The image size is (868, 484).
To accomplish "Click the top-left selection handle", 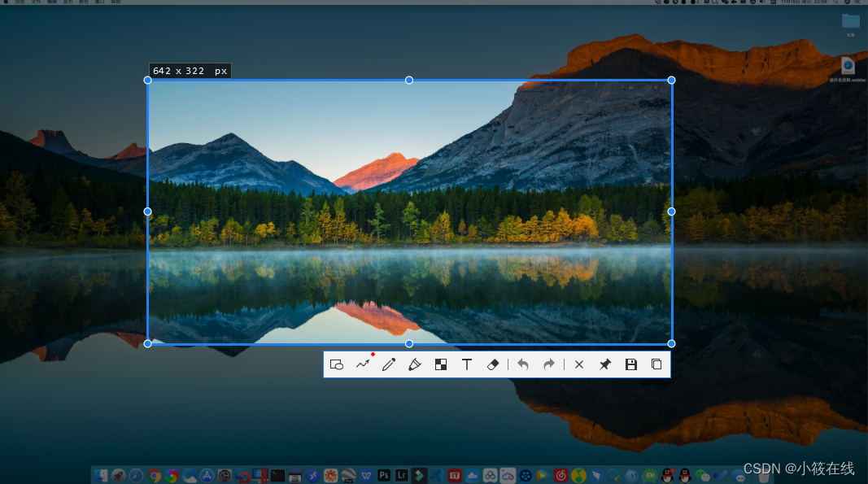I will [x=148, y=81].
